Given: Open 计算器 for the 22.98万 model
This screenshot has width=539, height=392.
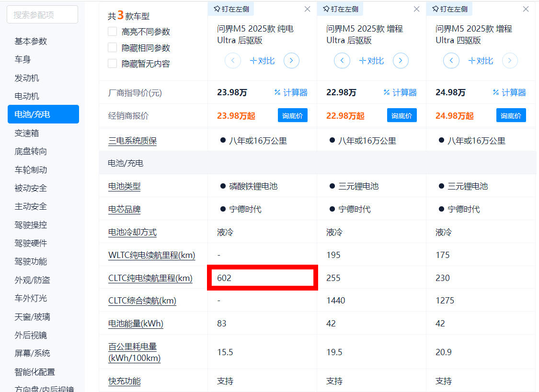Looking at the screenshot, I should pos(400,93).
